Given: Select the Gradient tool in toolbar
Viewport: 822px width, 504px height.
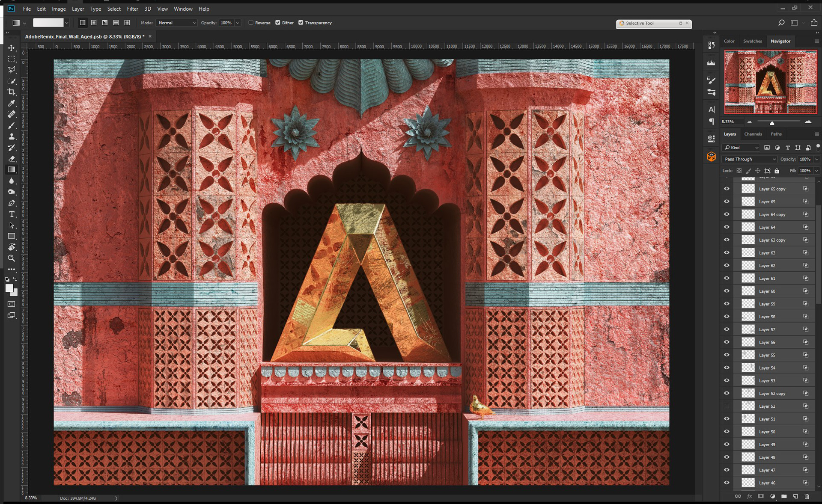Looking at the screenshot, I should coord(12,170).
